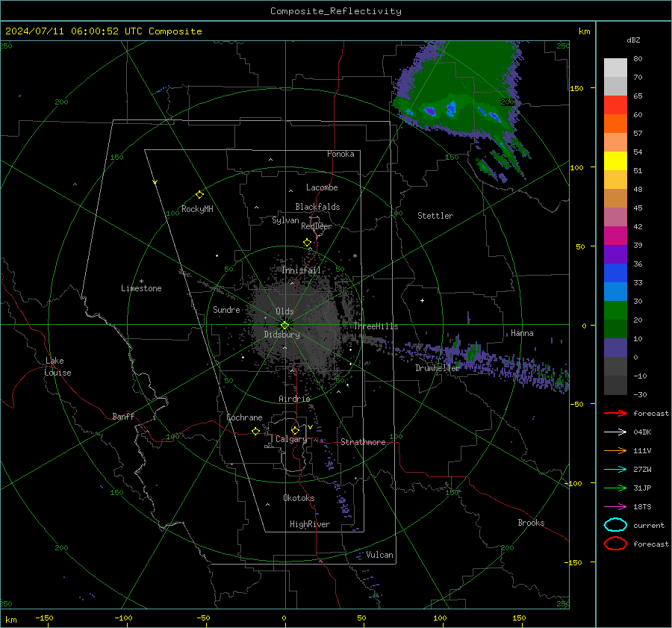The width and height of the screenshot is (672, 628).
Task: Click the Sylvan town label
Action: 285,220
